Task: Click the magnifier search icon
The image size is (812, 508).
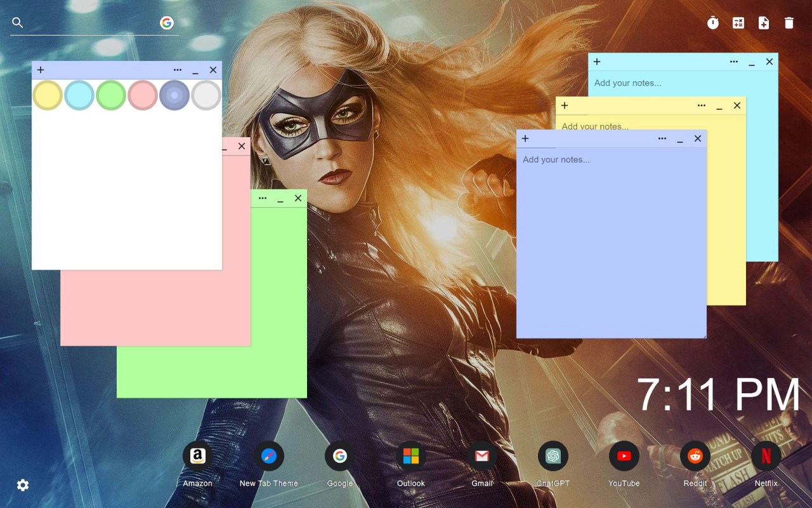Action: pyautogui.click(x=18, y=23)
